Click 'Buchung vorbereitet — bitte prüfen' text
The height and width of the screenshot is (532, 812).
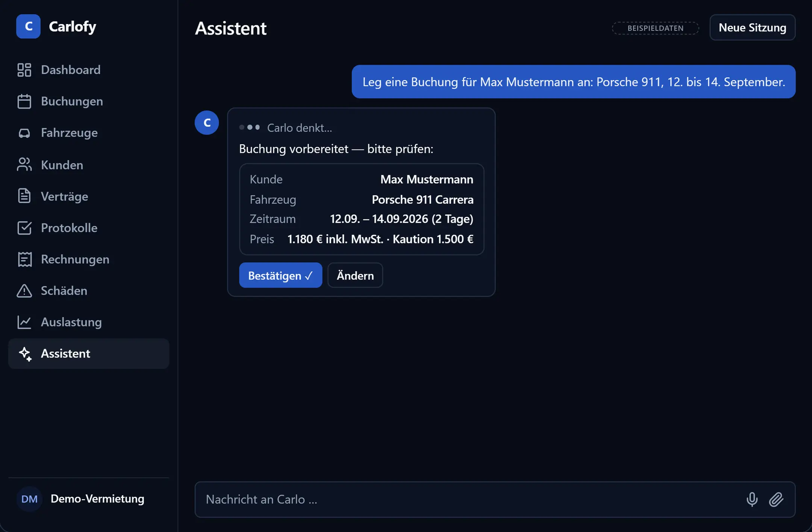[336, 149]
